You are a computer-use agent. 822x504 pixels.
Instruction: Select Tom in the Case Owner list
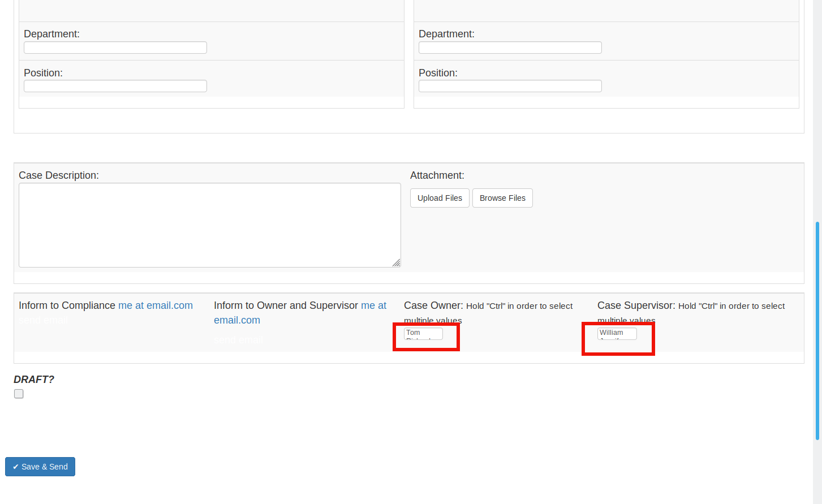(x=414, y=333)
